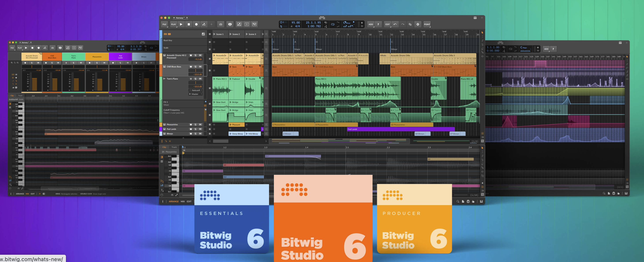
Task: Click the orange arranger lanes icon beside grid icon
Action: 169,34
